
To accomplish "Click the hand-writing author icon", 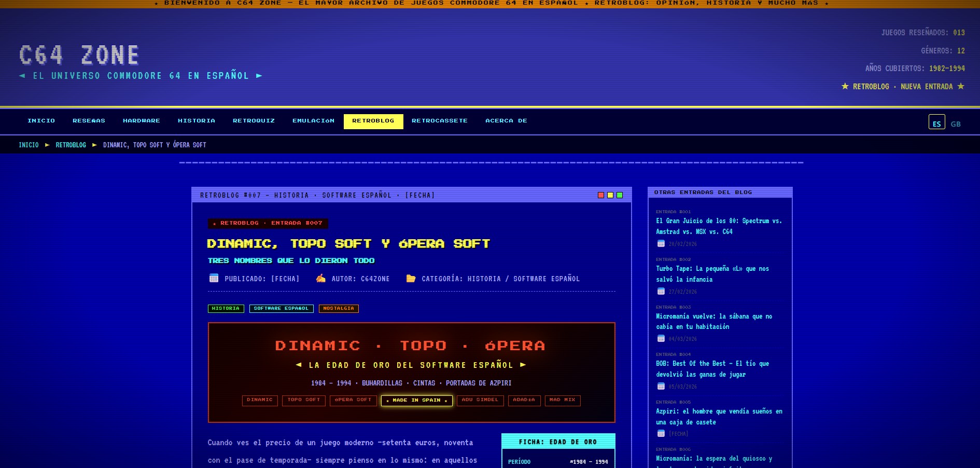I will tap(321, 278).
